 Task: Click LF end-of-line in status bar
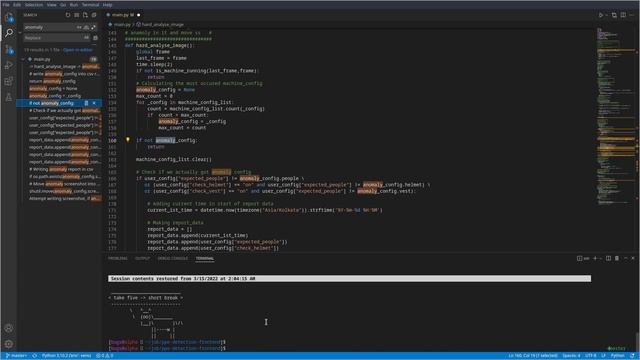pos(603,356)
